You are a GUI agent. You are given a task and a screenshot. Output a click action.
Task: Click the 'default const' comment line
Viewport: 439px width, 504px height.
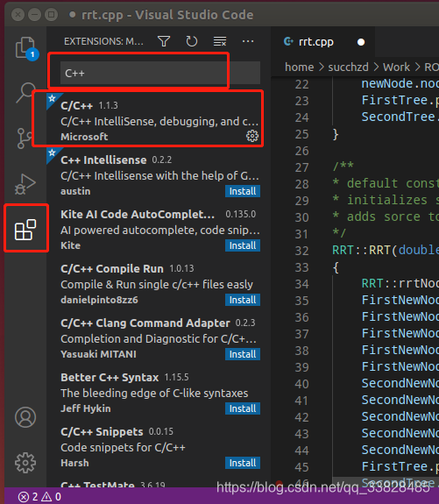[x=386, y=183]
